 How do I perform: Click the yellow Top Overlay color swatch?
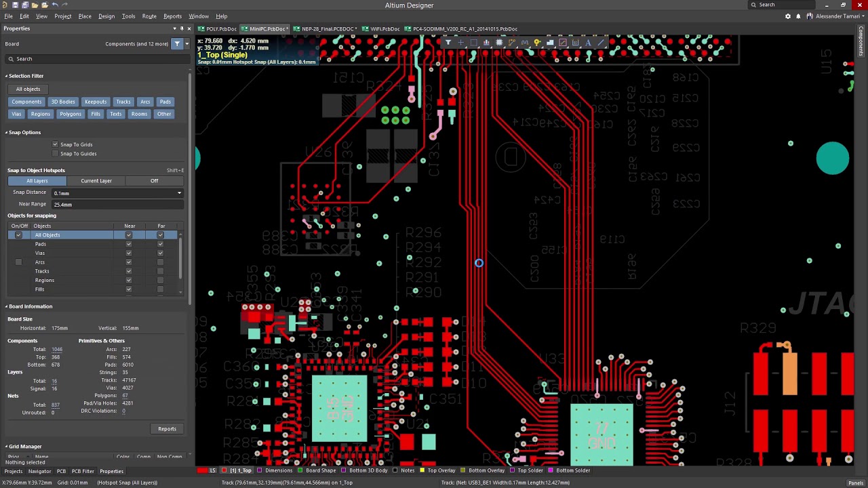[422, 470]
